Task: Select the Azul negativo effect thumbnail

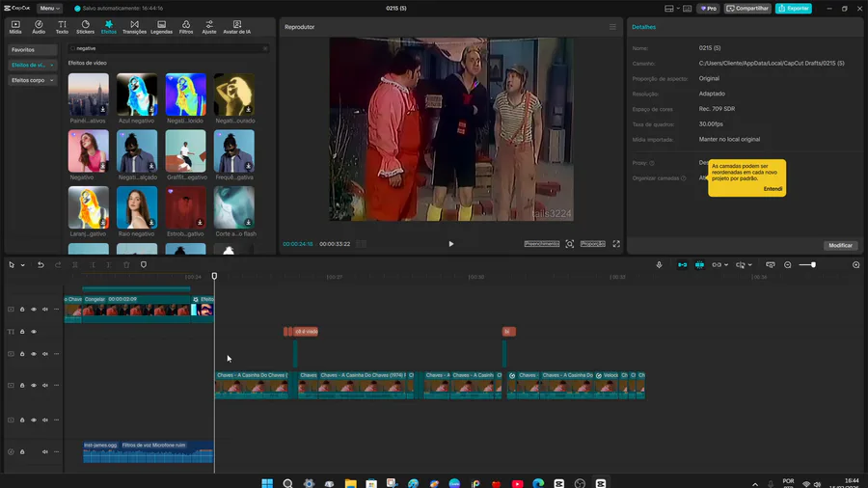Action: [137, 95]
